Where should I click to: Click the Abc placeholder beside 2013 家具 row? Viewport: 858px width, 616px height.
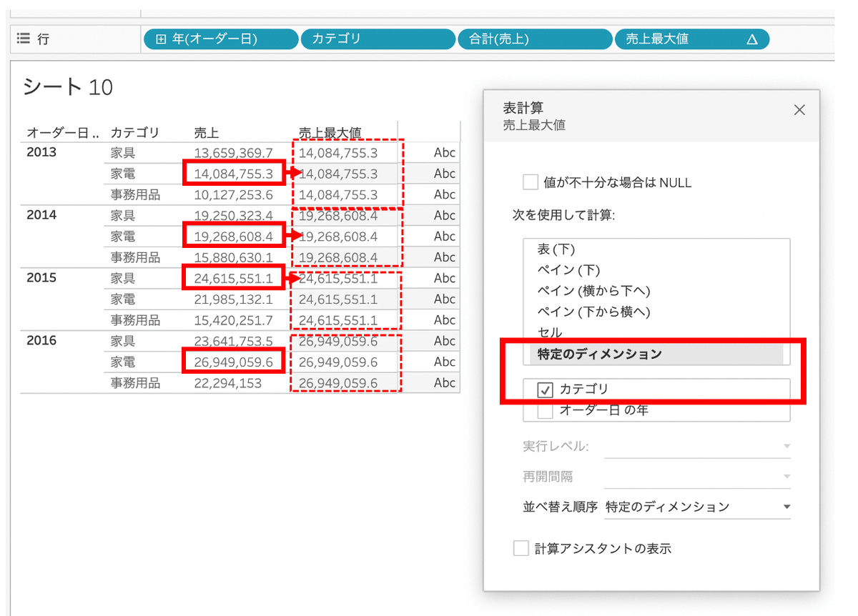coord(444,152)
